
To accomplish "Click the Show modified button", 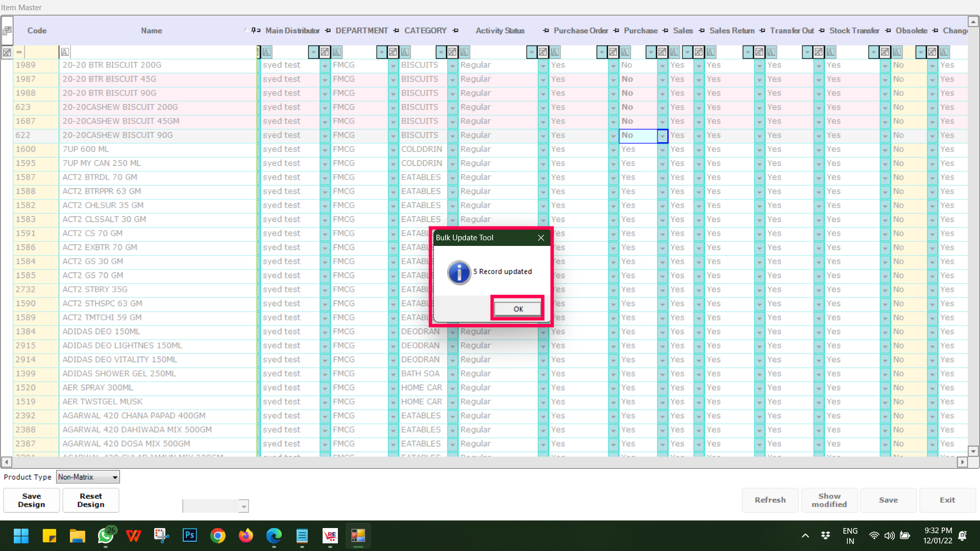I will pos(829,500).
